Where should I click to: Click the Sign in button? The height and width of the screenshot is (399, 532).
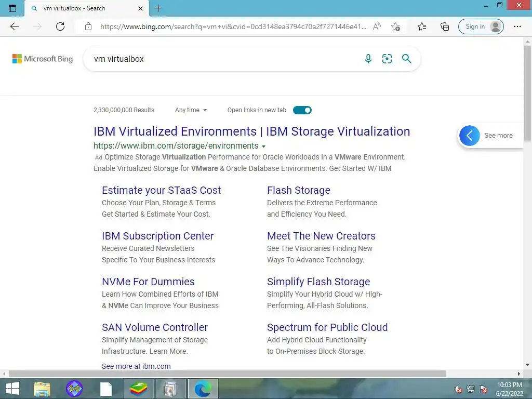481,26
